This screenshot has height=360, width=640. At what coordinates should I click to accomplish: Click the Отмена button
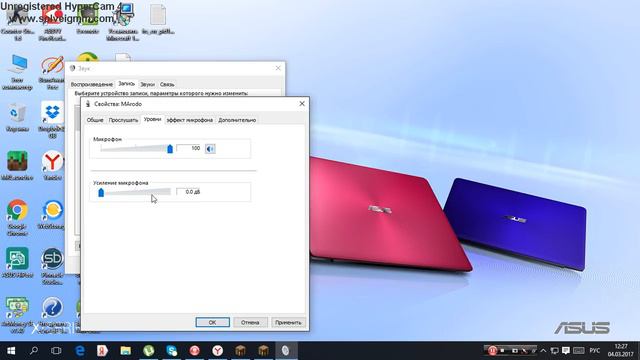pos(250,322)
